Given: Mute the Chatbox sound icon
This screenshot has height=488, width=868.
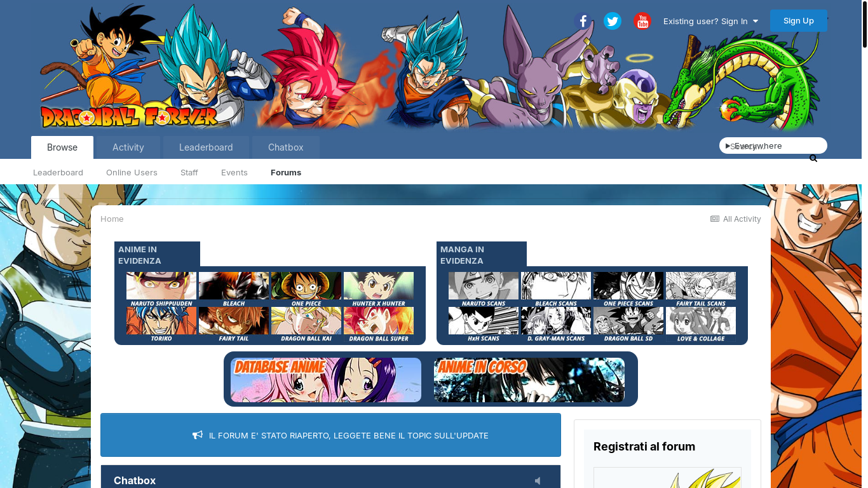Looking at the screenshot, I should pyautogui.click(x=538, y=481).
